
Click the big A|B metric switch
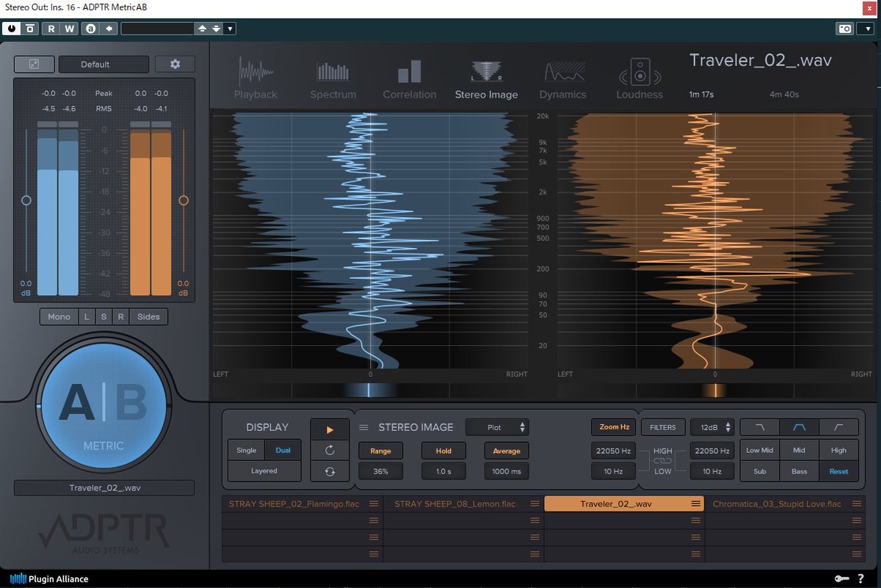tap(103, 406)
